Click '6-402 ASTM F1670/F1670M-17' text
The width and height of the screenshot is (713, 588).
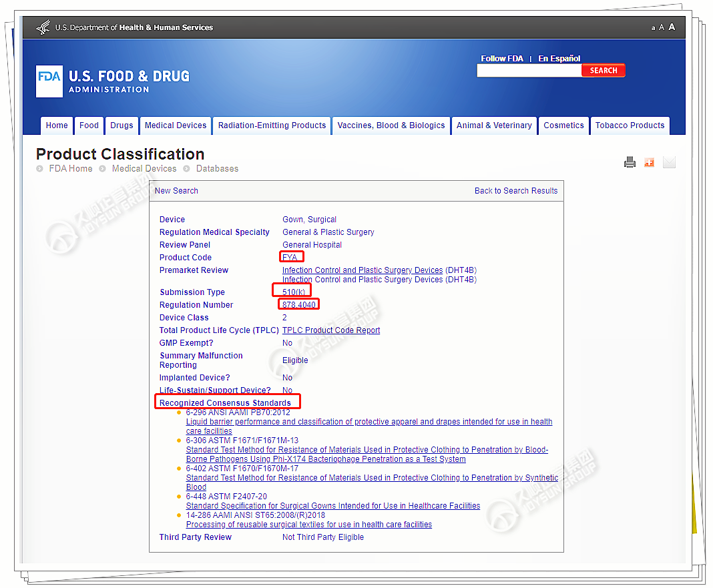(x=242, y=469)
